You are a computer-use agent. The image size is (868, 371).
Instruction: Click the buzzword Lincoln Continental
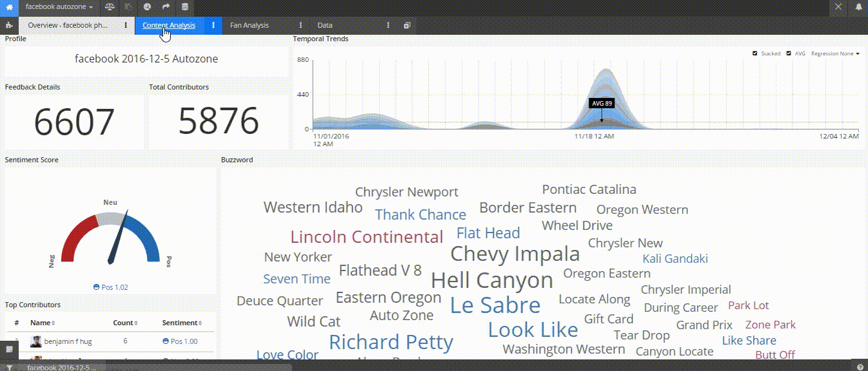[x=367, y=237]
